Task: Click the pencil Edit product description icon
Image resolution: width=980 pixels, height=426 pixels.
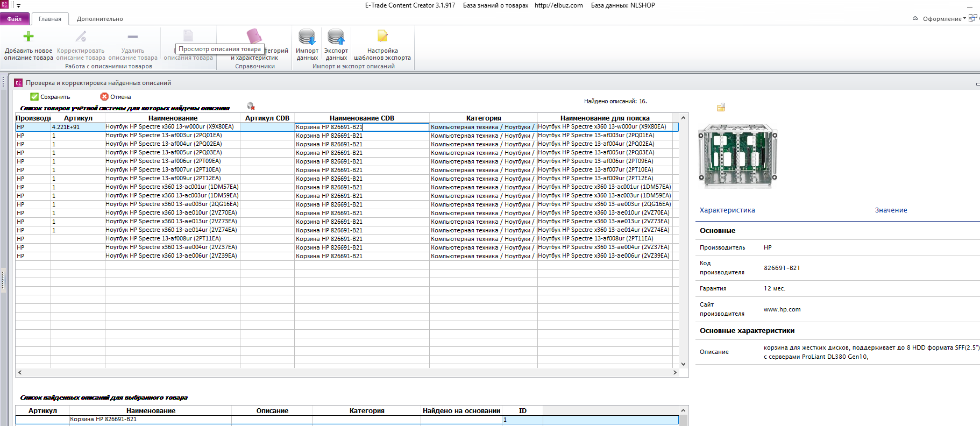Action: (x=81, y=37)
